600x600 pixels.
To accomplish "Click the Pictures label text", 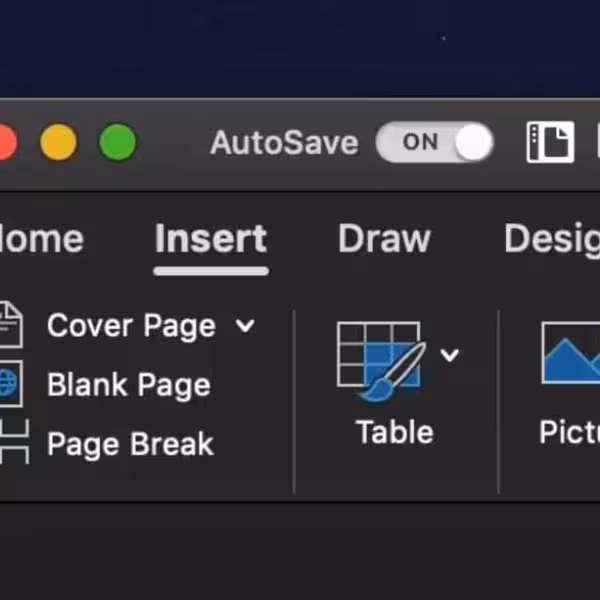I will (569, 432).
